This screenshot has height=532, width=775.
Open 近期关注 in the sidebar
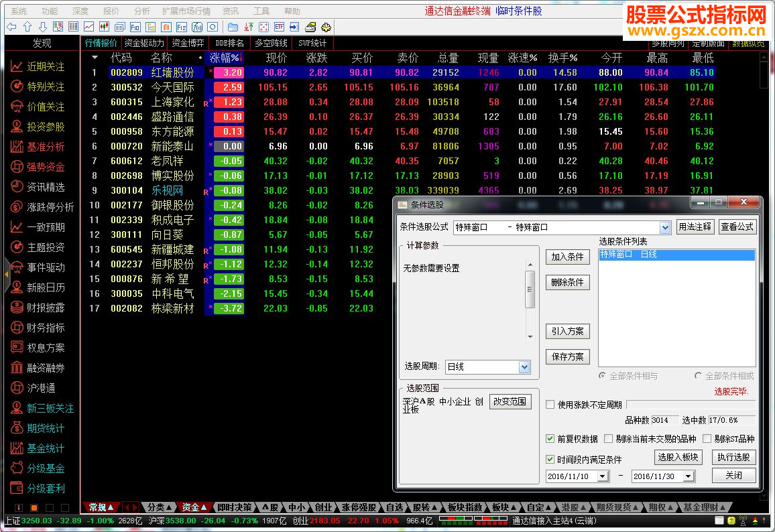point(38,66)
